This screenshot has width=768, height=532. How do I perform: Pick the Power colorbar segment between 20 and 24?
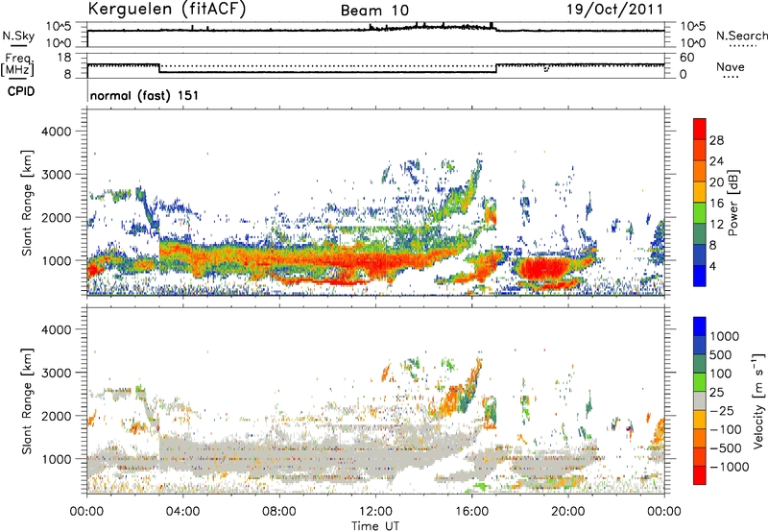(x=700, y=171)
